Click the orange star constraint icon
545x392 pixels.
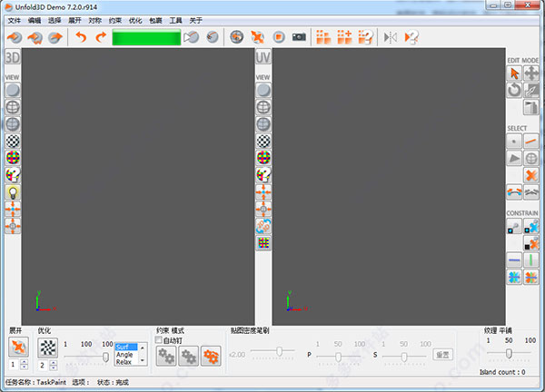point(531,277)
